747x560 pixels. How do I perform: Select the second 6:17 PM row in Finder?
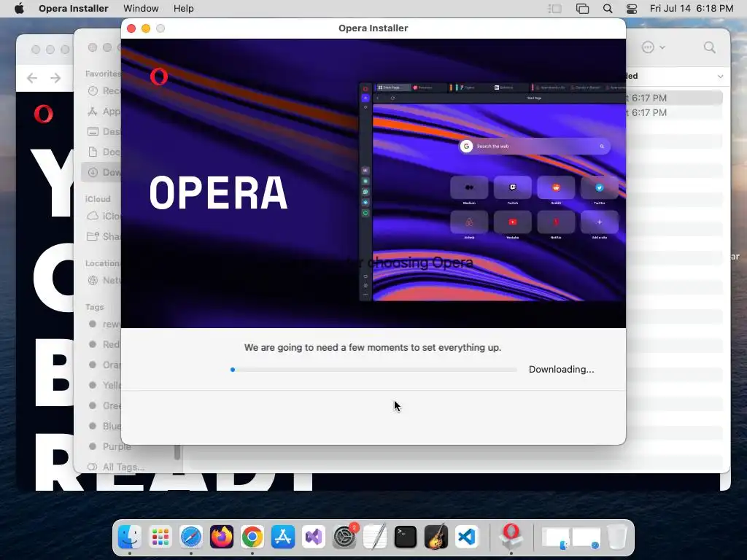coord(674,113)
